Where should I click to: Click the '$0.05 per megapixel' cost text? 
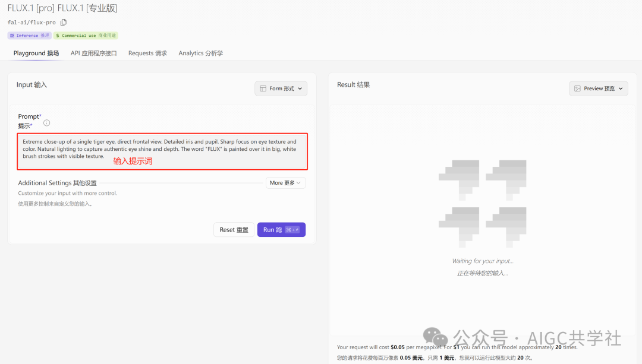click(x=416, y=347)
